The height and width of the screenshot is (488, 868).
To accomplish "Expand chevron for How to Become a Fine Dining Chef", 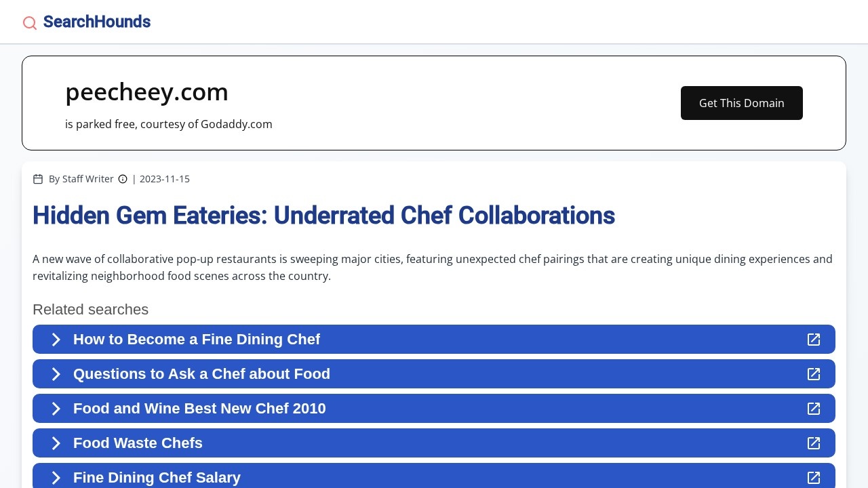I will tap(56, 340).
